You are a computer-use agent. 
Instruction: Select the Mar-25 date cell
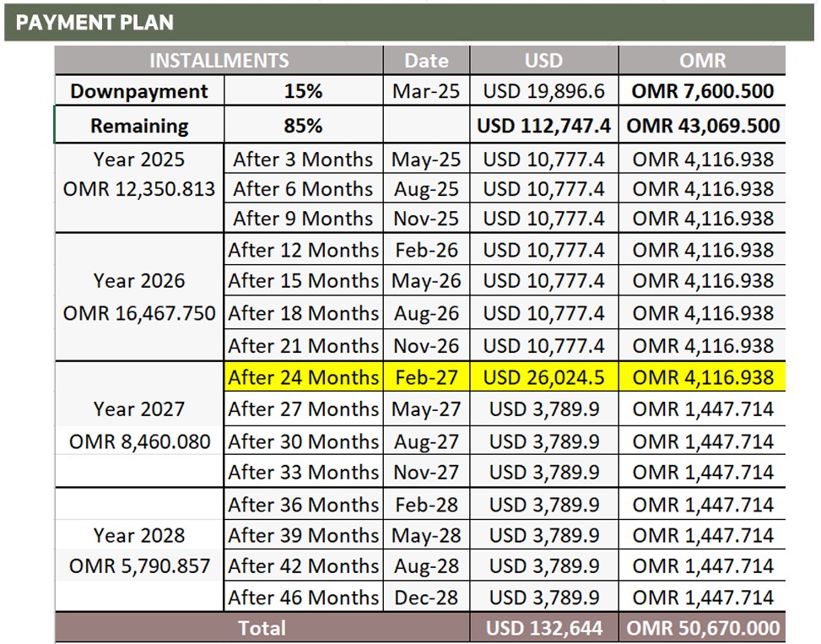(x=426, y=90)
